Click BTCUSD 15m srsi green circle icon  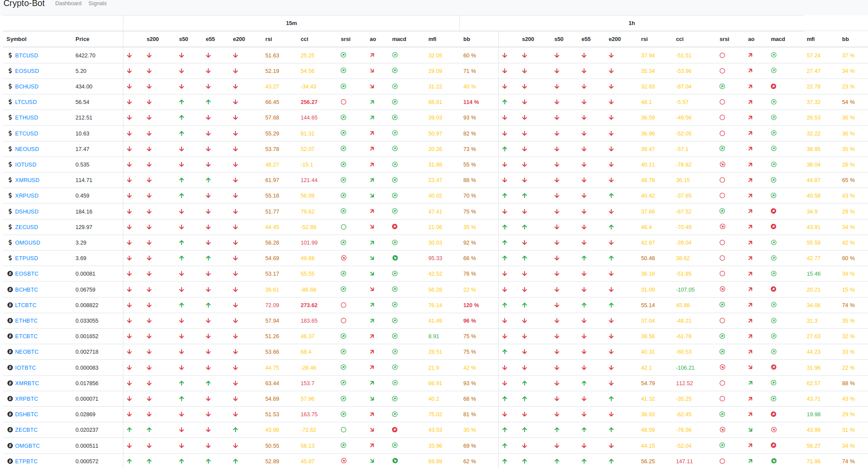coord(343,55)
